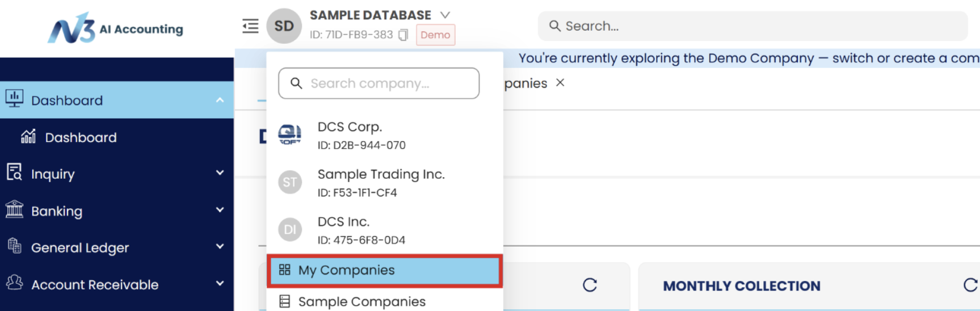Viewport: 980px width, 311px height.
Task: Select Sample Companies from the dropdown
Action: [361, 301]
